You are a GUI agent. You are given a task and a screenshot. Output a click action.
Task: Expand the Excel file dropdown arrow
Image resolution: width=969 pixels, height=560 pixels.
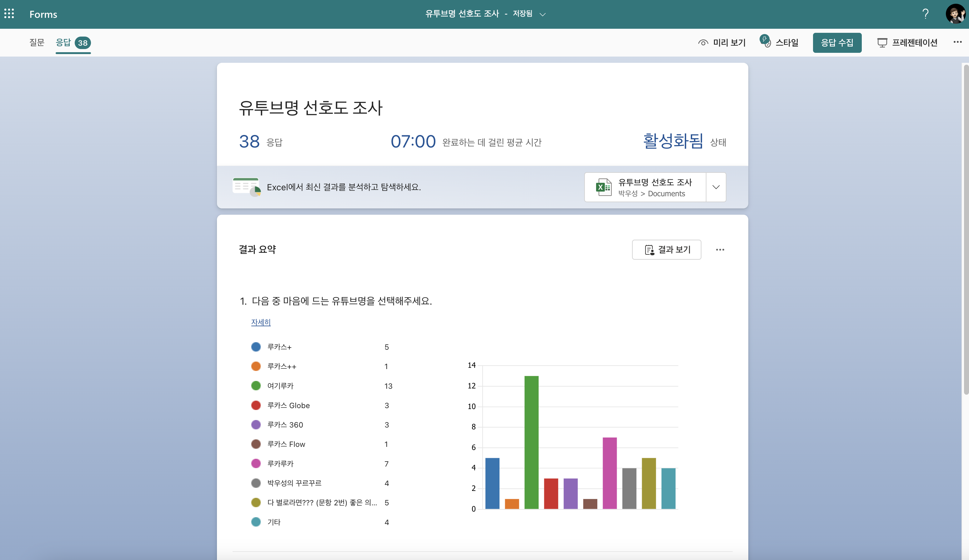(715, 187)
